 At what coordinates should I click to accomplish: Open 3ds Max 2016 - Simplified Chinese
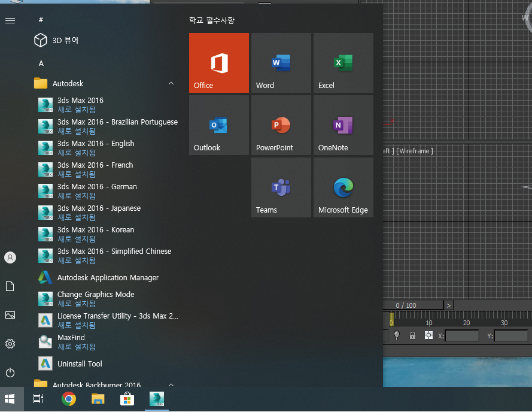click(x=107, y=256)
